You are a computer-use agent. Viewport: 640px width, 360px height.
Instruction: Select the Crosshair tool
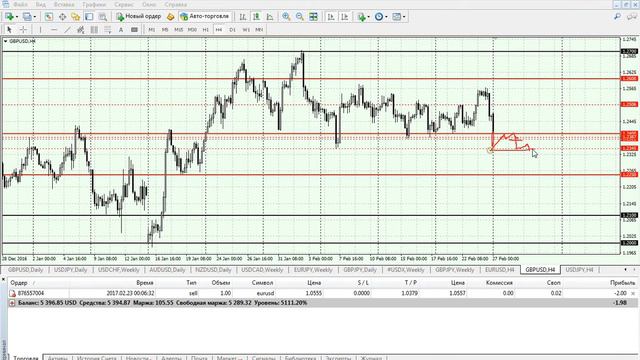click(x=23, y=30)
